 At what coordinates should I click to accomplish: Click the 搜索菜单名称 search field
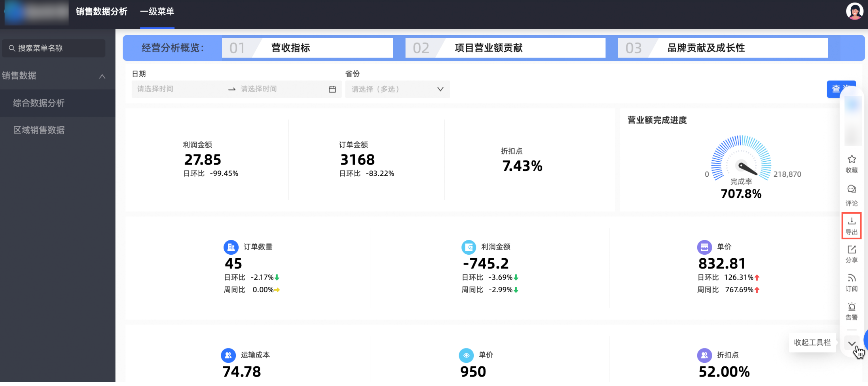point(54,48)
